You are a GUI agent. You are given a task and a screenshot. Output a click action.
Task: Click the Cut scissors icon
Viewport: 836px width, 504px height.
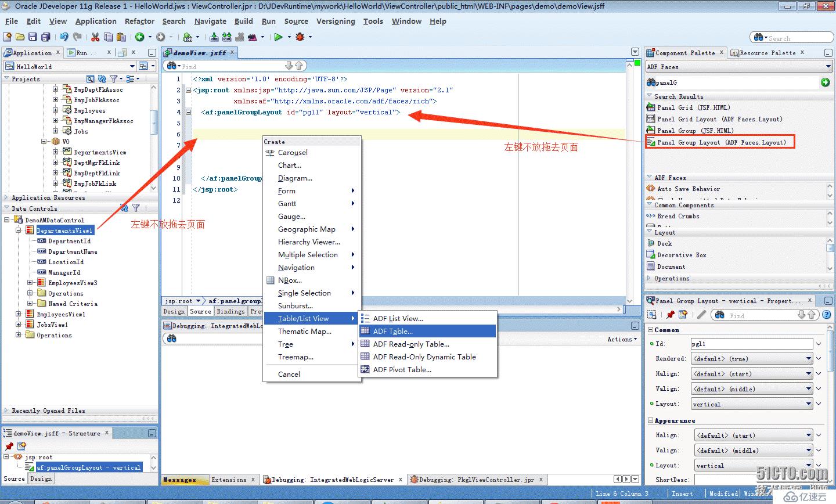(x=95, y=37)
